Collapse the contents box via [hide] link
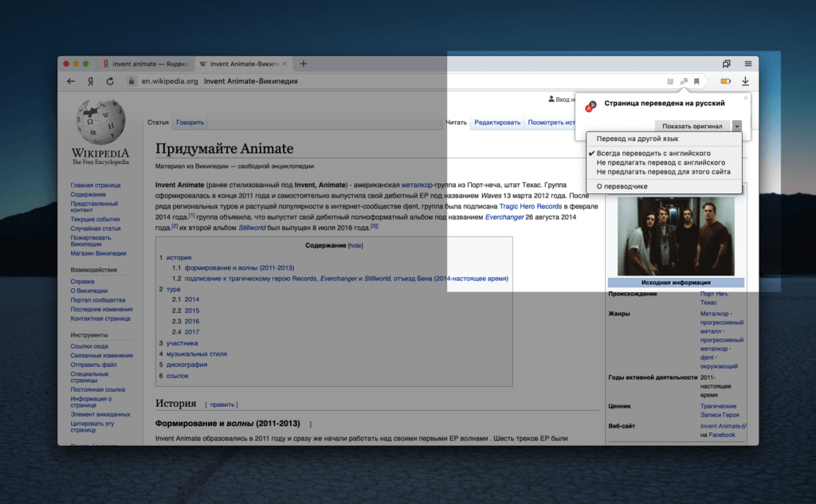 coord(355,245)
